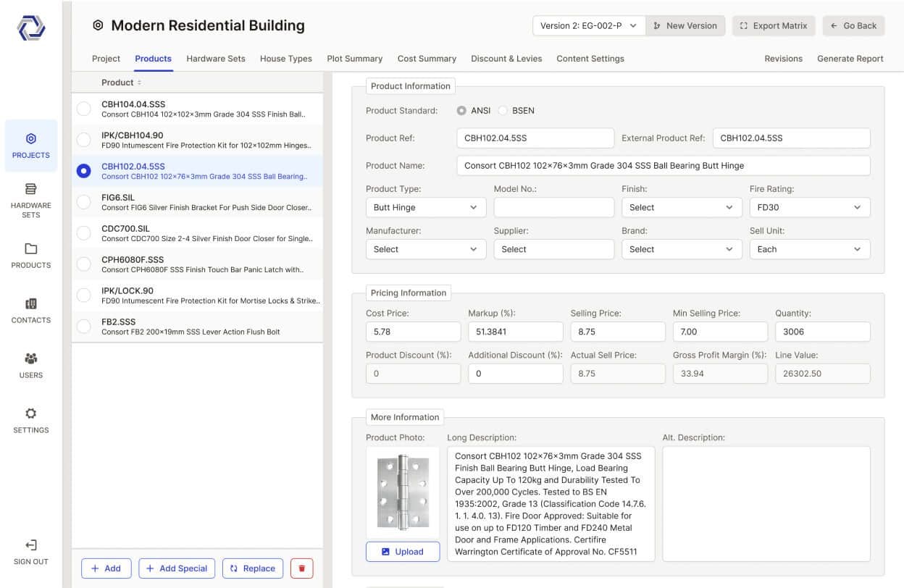Select the CPH6080F.SSS product radio
904x588 pixels.
(84, 264)
